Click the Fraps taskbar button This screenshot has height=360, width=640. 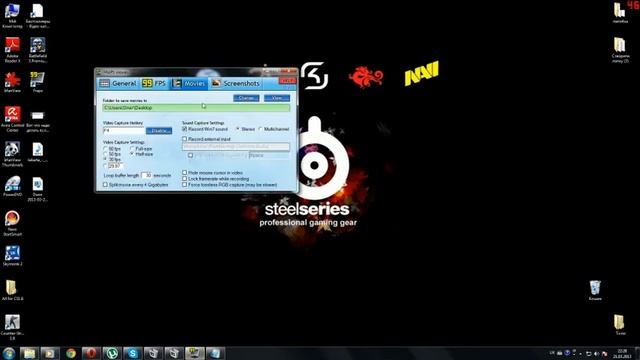click(195, 353)
